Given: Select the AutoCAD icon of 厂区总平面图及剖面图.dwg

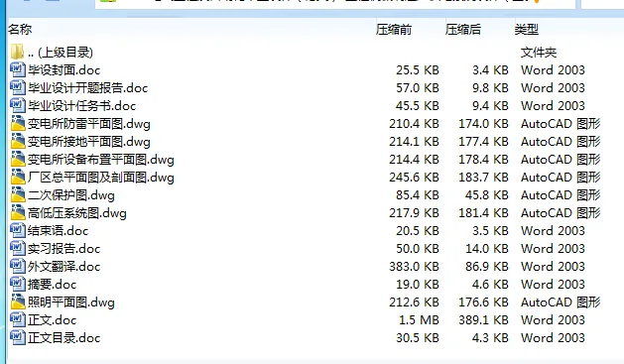Looking at the screenshot, I should pos(18,177).
